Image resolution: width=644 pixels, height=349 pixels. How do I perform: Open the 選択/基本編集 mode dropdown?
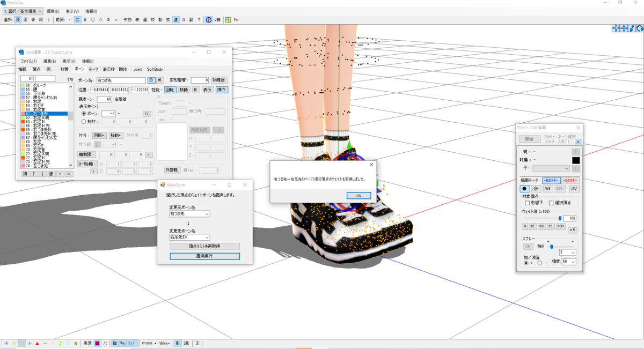tap(23, 11)
